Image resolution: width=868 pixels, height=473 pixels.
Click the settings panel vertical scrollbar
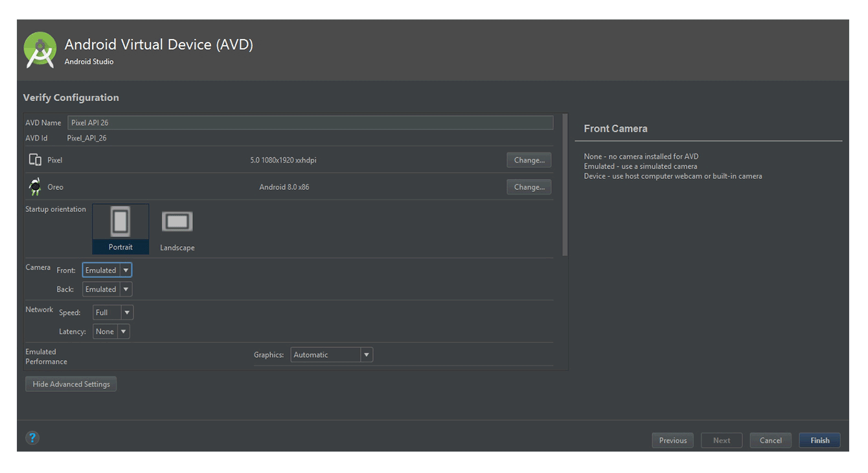pos(565,185)
